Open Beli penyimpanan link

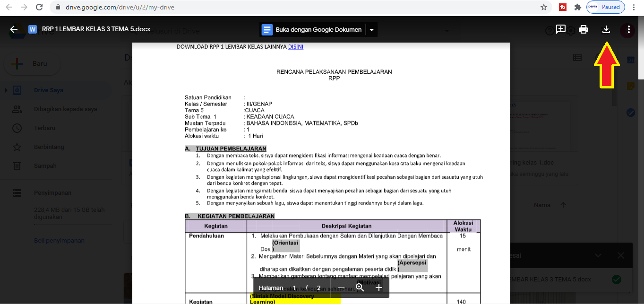59,240
